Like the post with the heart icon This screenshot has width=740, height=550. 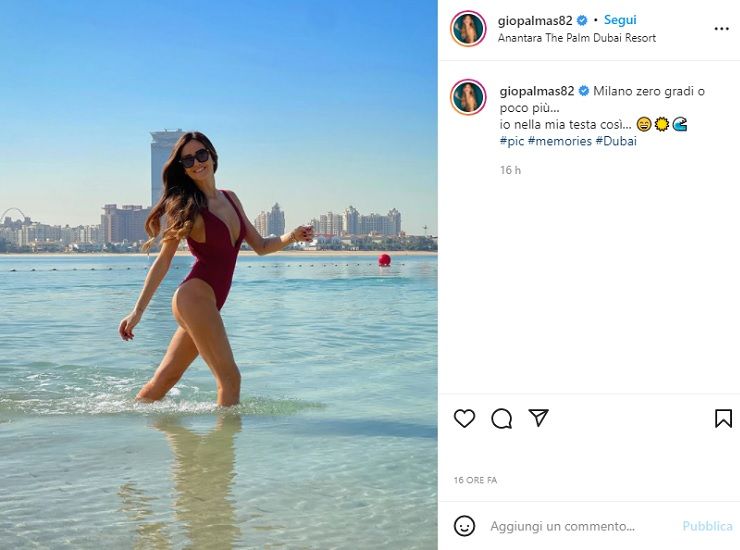[x=464, y=418]
